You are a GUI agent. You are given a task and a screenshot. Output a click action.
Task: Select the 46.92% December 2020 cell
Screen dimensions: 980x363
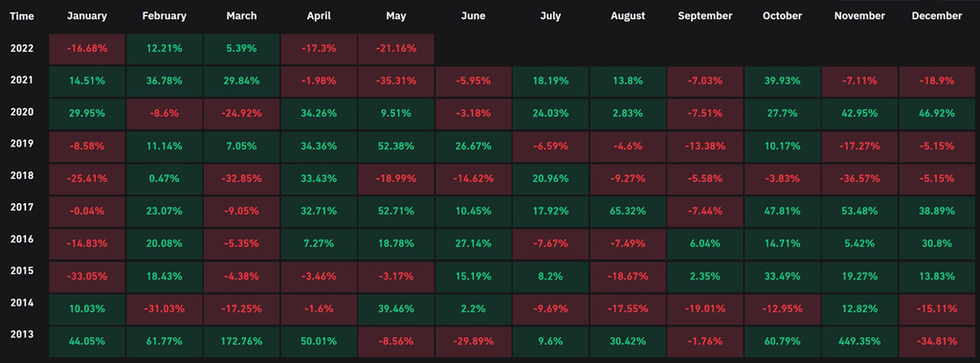[x=937, y=113]
